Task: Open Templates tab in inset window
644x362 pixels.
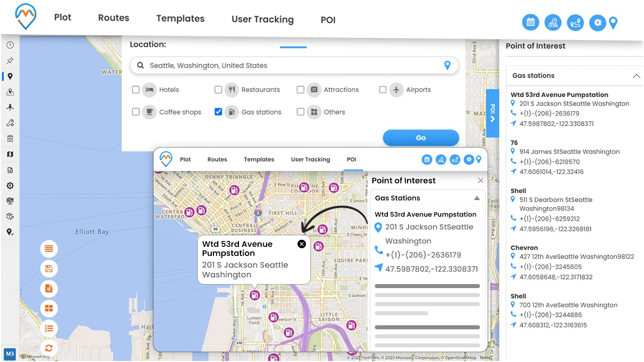Action: tap(259, 159)
